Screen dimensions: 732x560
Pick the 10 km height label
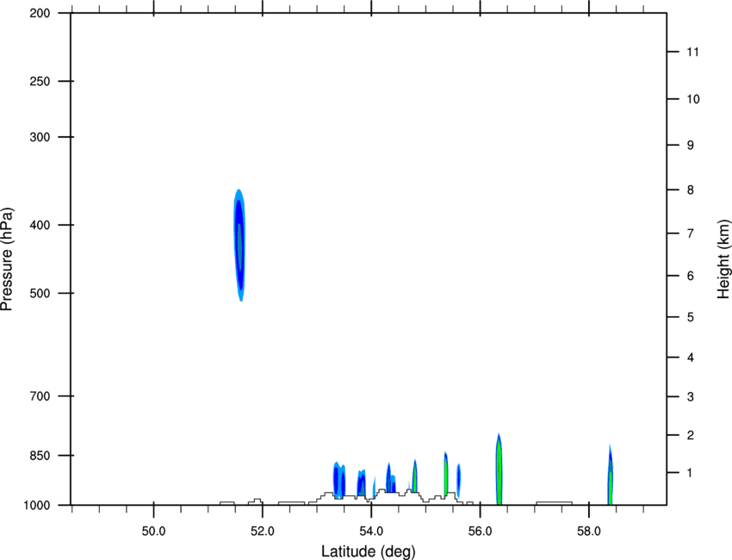pyautogui.click(x=693, y=99)
